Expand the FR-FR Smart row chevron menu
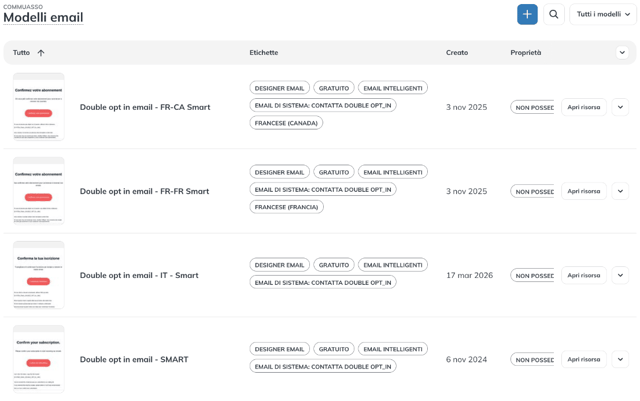This screenshot has width=640, height=401. (x=620, y=192)
